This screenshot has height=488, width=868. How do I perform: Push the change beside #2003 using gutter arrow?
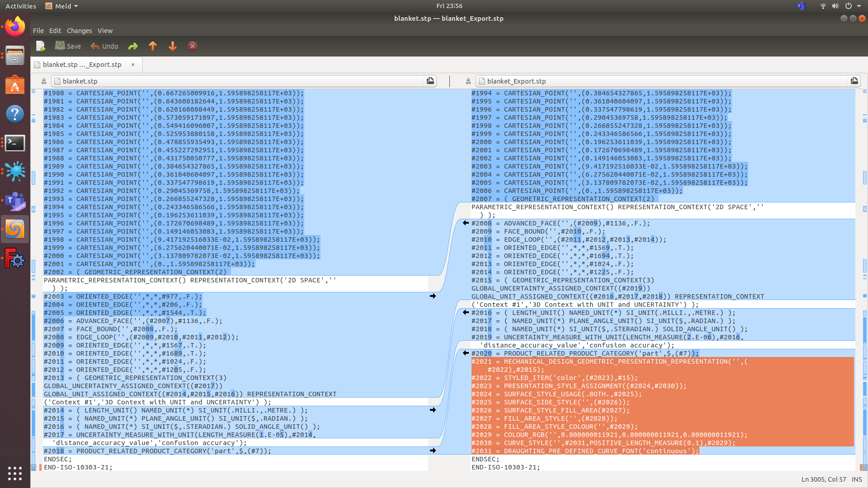pyautogui.click(x=433, y=296)
